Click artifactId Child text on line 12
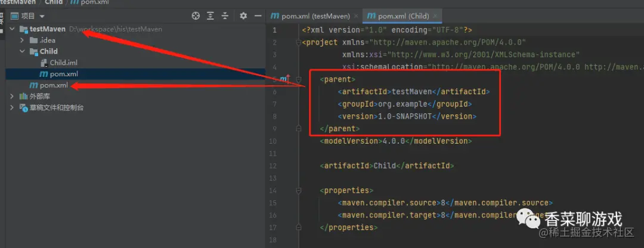This screenshot has width=644, height=248. 387,166
